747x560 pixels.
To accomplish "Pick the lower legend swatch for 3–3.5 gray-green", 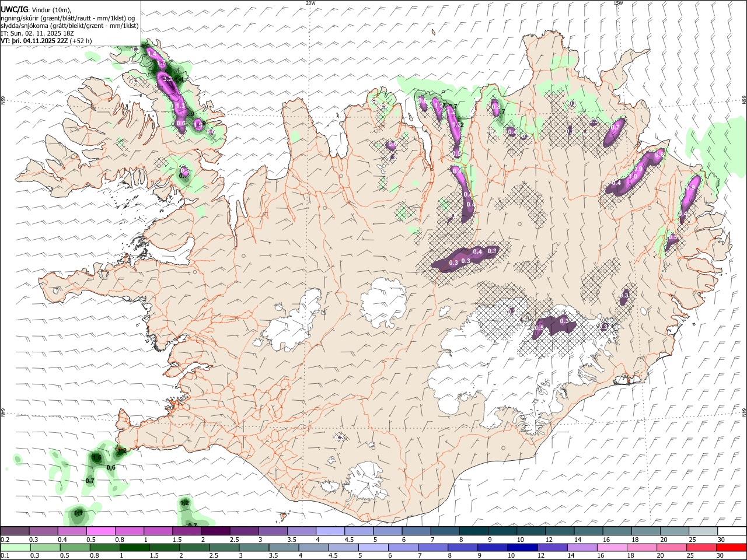I will click(x=254, y=548).
